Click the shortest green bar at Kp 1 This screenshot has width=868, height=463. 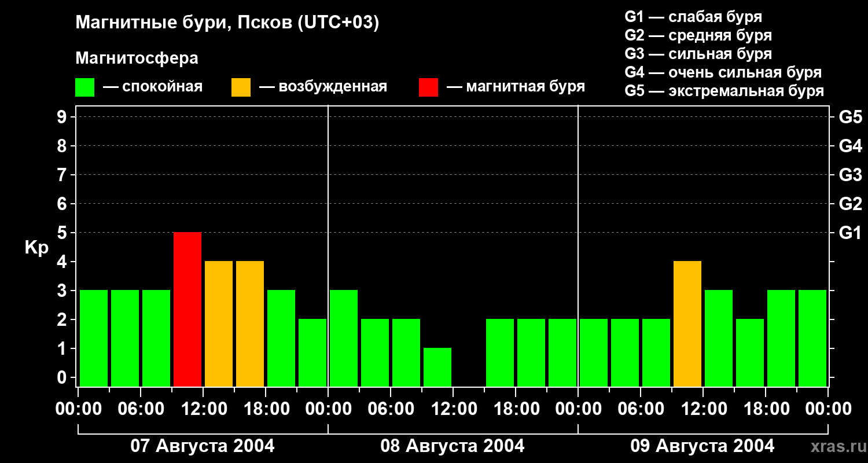click(437, 367)
